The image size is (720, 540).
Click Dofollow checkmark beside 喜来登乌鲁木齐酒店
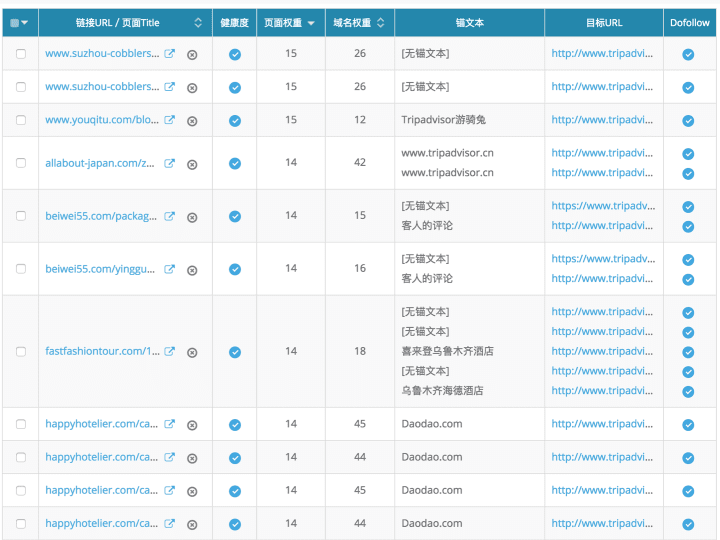[688, 352]
